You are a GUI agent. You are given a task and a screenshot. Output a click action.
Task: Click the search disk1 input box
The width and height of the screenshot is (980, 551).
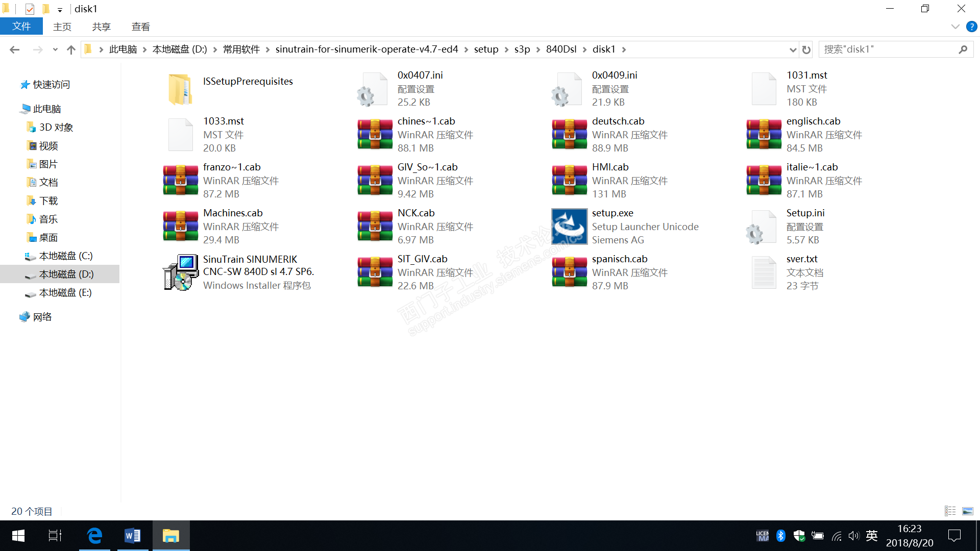point(888,49)
